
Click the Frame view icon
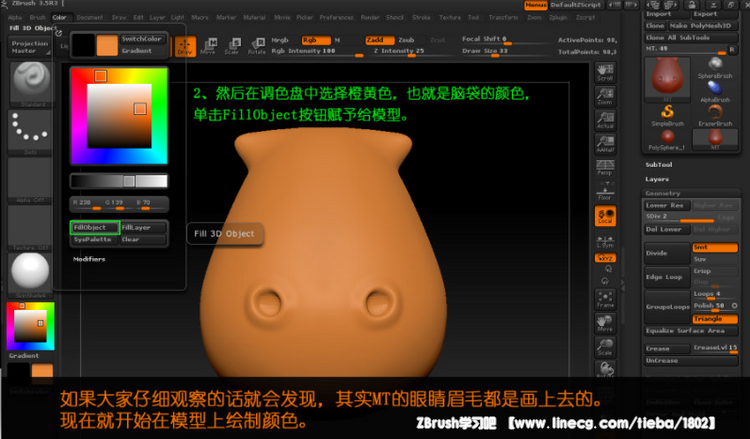point(605,299)
